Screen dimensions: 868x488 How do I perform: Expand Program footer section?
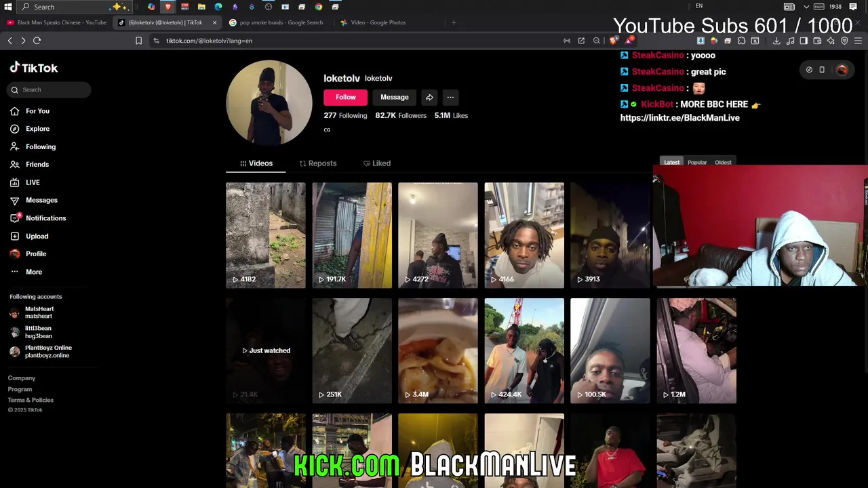pos(20,389)
